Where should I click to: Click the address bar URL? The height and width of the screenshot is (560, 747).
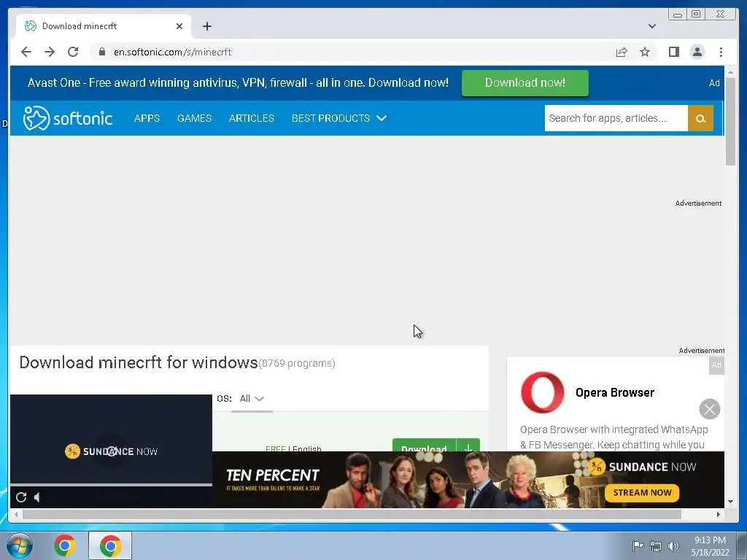172,52
